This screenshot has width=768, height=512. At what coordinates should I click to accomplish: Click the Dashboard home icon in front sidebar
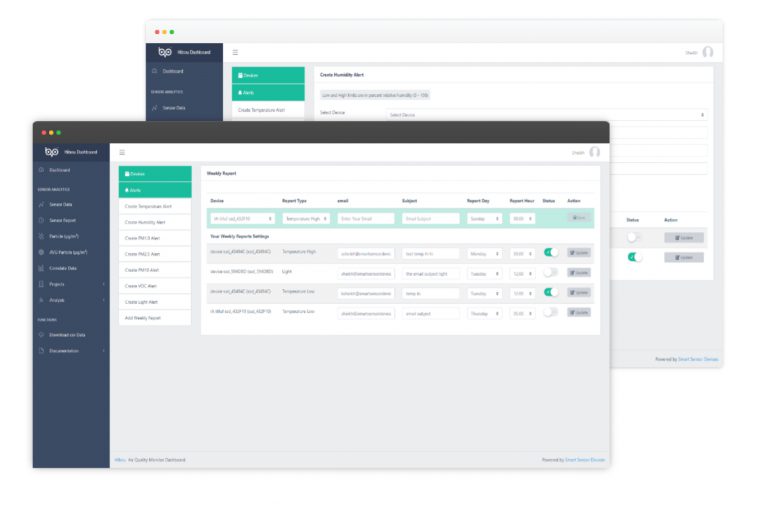pyautogui.click(x=41, y=171)
